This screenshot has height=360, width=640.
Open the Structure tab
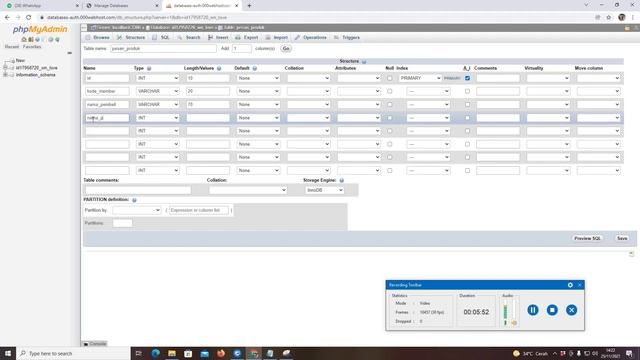(x=131, y=38)
